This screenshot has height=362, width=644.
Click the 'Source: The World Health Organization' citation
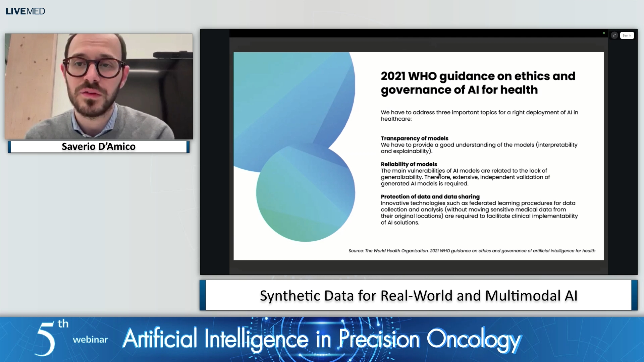pyautogui.click(x=472, y=251)
